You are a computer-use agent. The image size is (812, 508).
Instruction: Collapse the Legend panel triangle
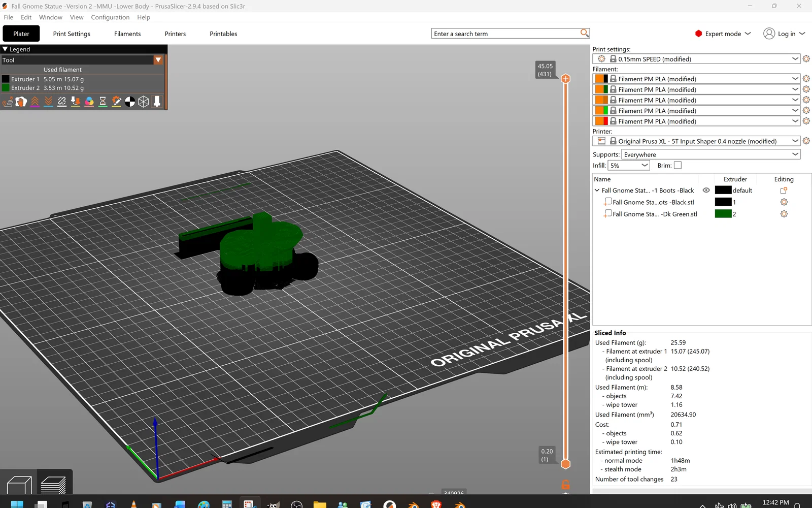pyautogui.click(x=5, y=49)
